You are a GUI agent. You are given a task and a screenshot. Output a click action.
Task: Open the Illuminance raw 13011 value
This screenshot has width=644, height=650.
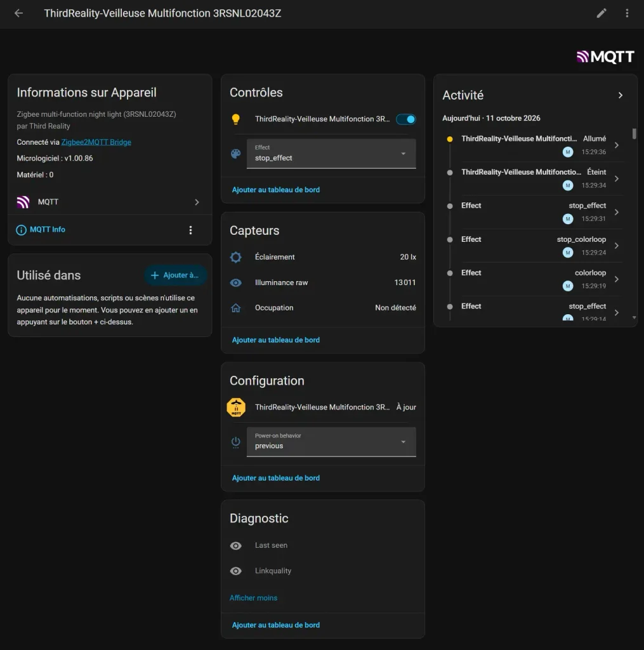pyautogui.click(x=405, y=282)
